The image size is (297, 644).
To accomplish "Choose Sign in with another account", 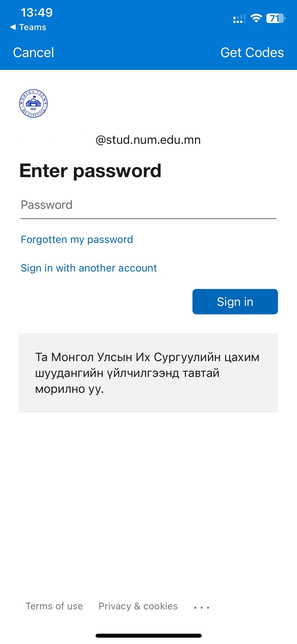I will pos(89,268).
